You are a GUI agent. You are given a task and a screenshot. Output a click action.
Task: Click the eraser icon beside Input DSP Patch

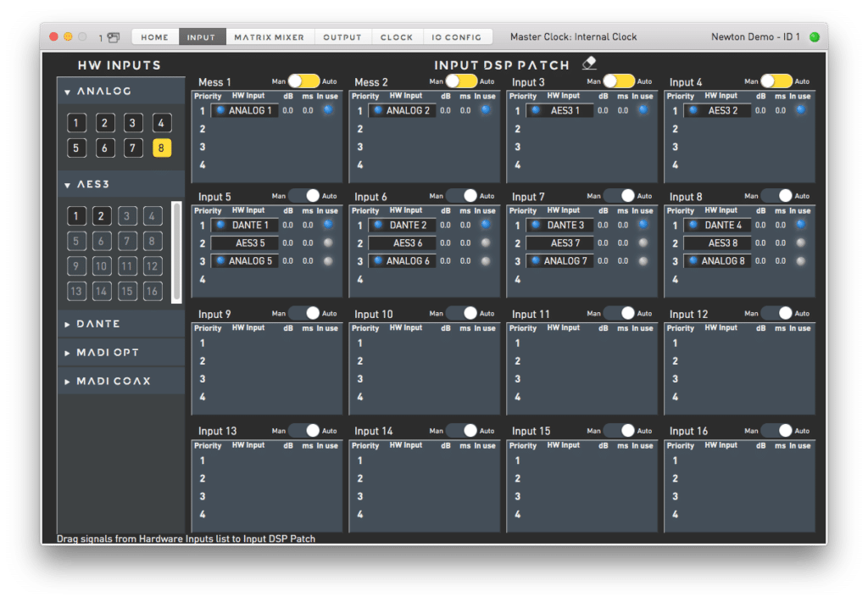[x=589, y=64]
